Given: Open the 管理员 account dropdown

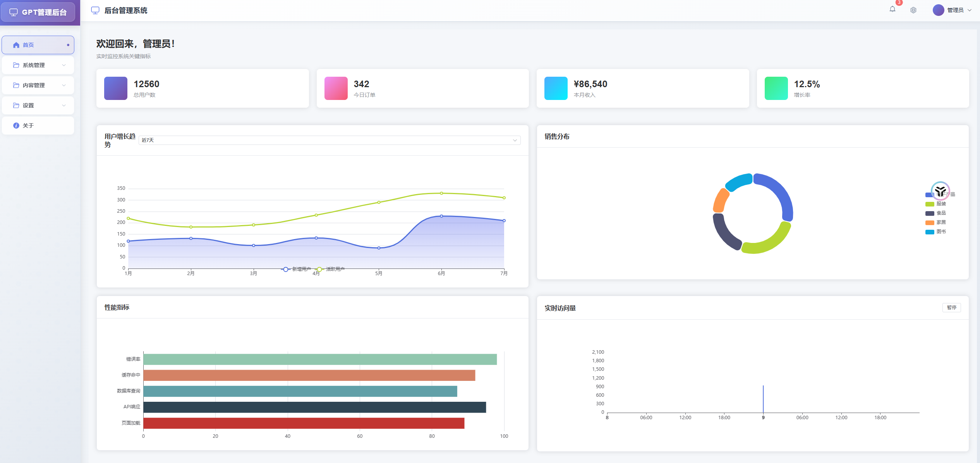Looking at the screenshot, I should [x=955, y=10].
